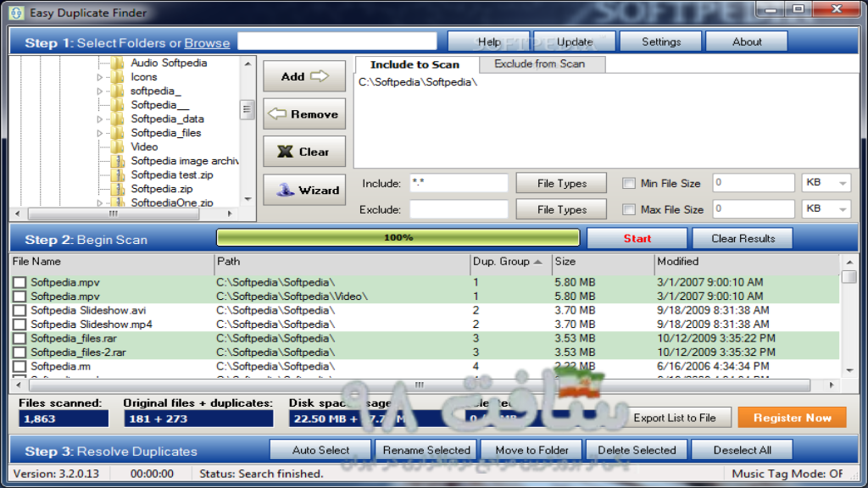Screen dimensions: 868x488
Task: Select the Softpedia_data folder icon
Action: coord(117,119)
